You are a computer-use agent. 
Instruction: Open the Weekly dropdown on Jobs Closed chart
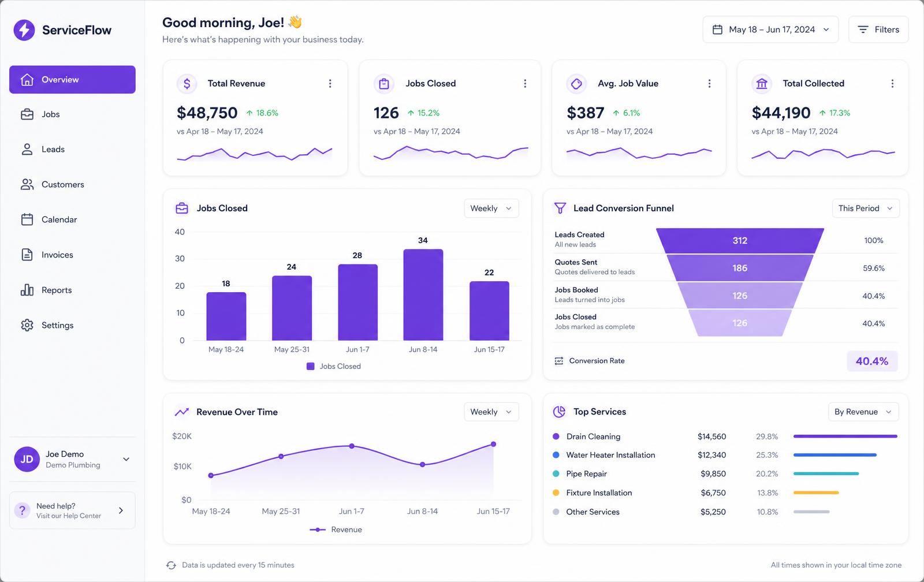tap(491, 208)
